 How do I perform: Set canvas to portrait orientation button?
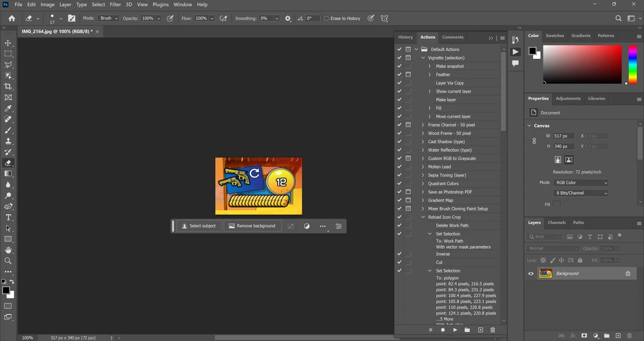click(x=558, y=160)
